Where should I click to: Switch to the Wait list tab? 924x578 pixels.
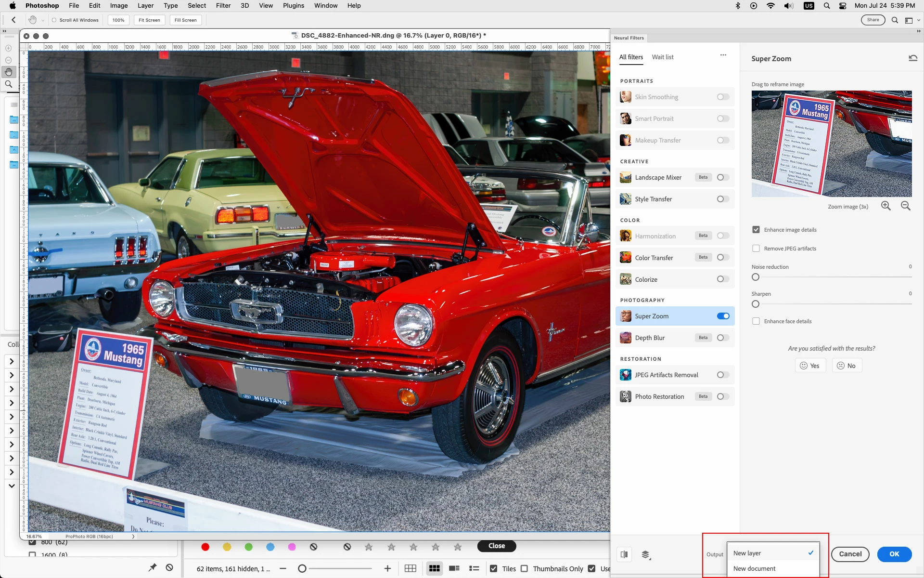[x=662, y=57]
